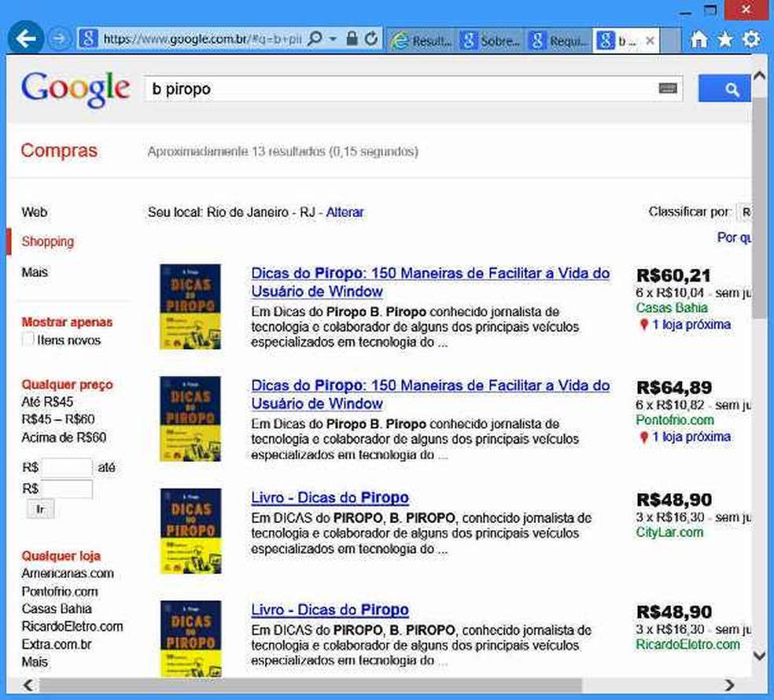
Task: Open the address bar dropdown arrow
Action: tap(333, 39)
